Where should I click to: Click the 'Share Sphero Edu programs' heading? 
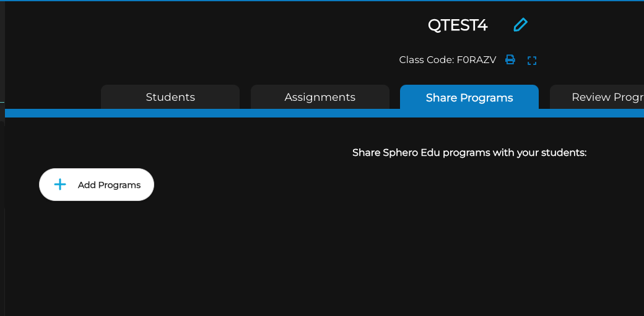pyautogui.click(x=469, y=153)
